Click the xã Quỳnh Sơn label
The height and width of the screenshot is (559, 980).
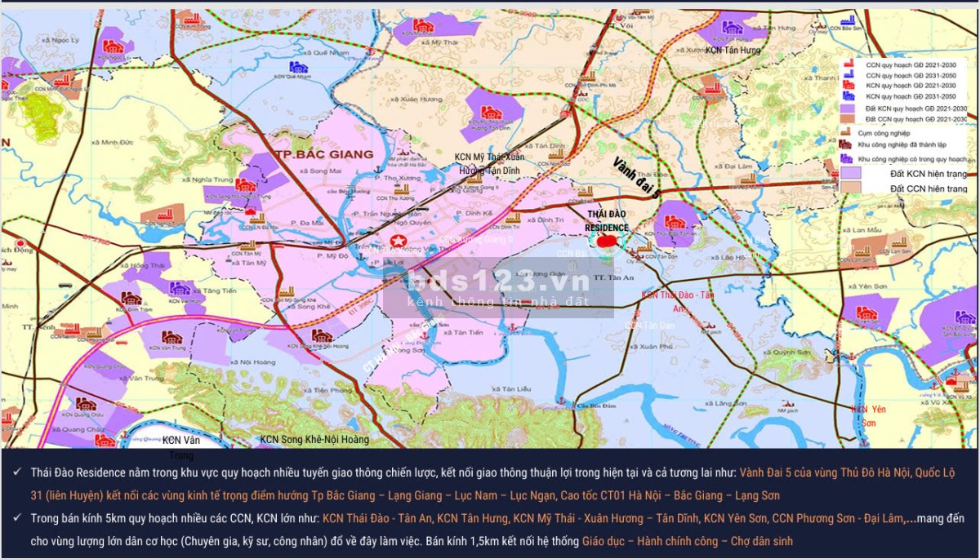pyautogui.click(x=787, y=352)
